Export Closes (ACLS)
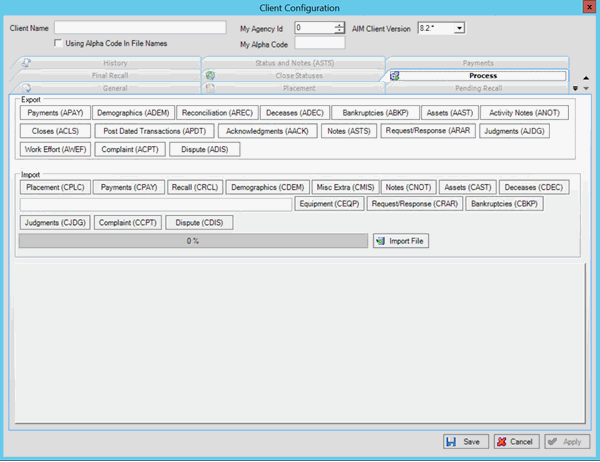 point(55,131)
